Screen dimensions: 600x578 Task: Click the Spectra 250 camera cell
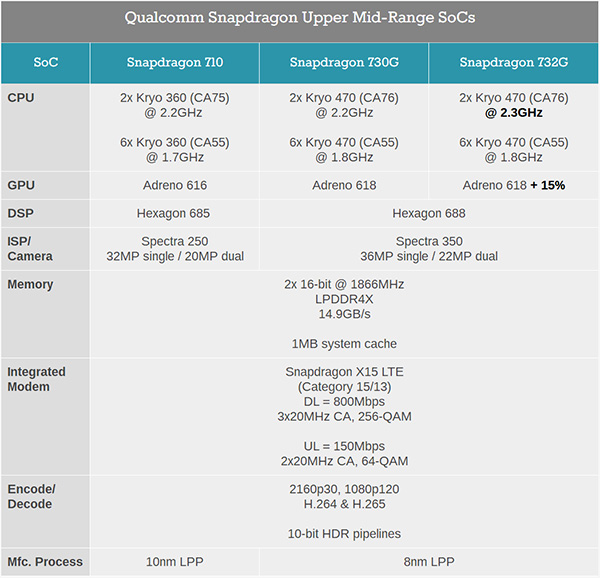[x=174, y=249]
